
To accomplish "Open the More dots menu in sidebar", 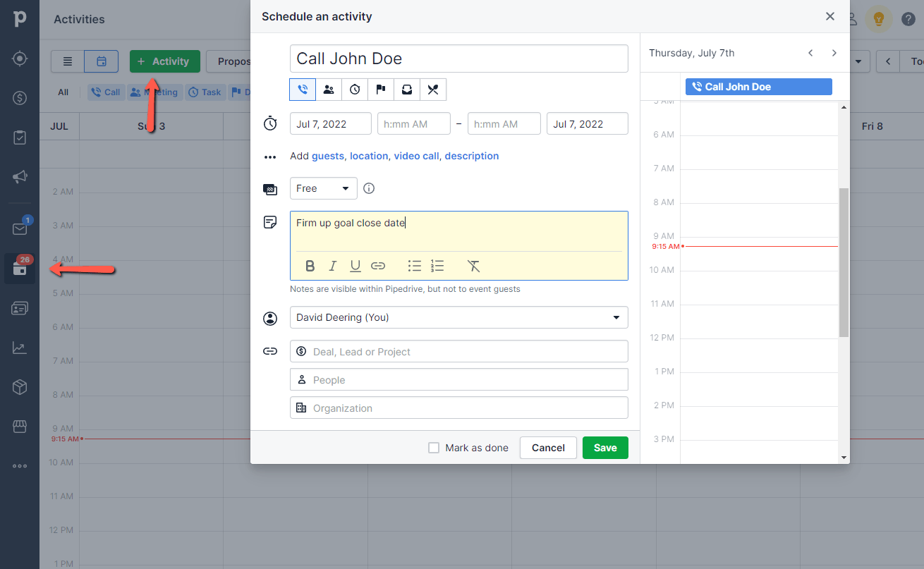I will (20, 465).
